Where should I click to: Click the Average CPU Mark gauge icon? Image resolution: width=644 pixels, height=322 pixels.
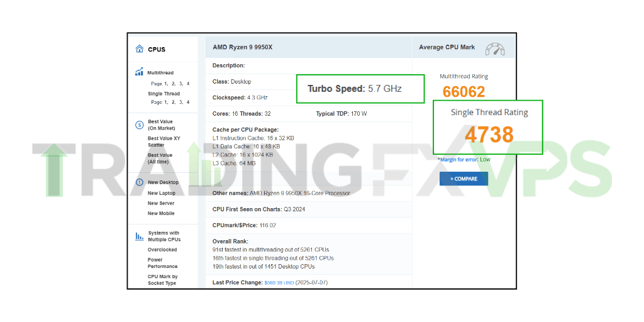tap(495, 49)
